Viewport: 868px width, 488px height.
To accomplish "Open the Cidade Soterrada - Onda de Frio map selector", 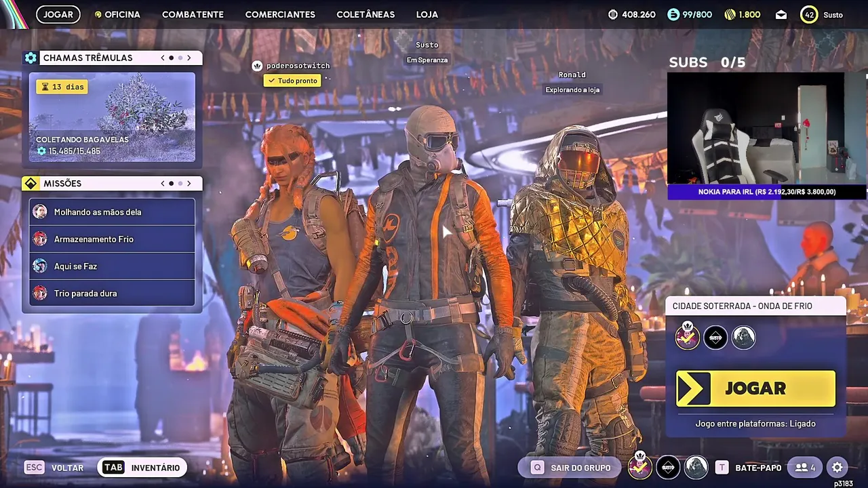I will coord(755,306).
